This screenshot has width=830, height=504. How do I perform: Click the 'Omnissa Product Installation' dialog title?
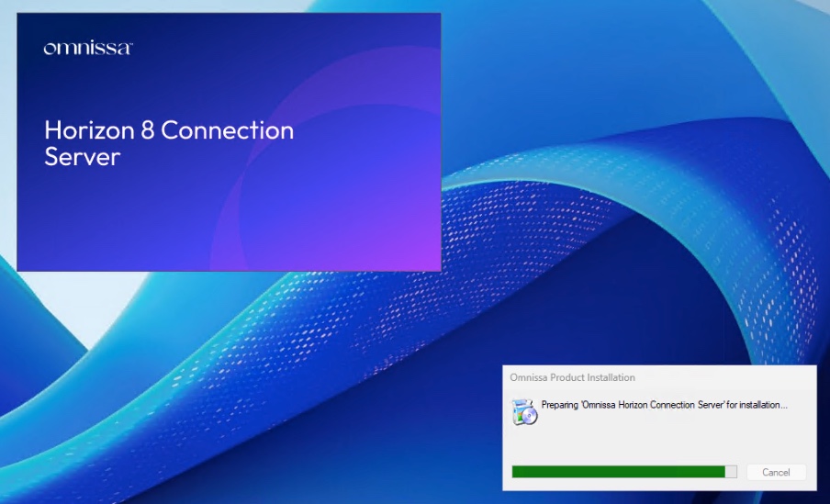click(572, 377)
